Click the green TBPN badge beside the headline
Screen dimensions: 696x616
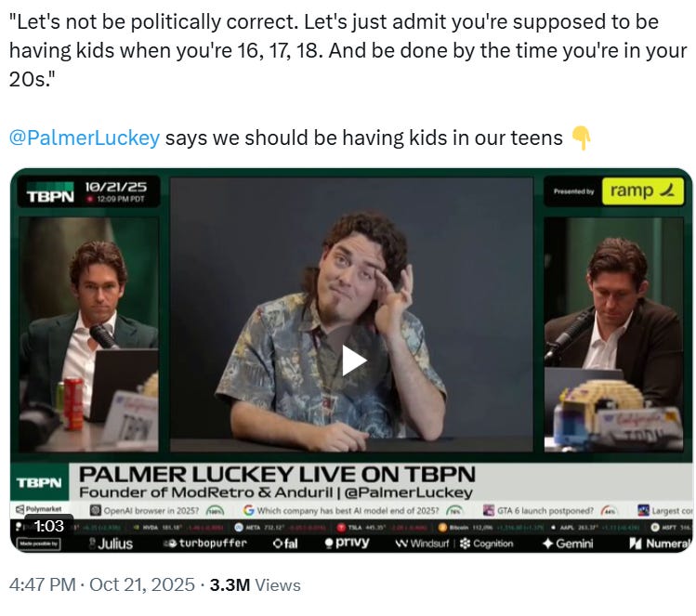click(39, 482)
